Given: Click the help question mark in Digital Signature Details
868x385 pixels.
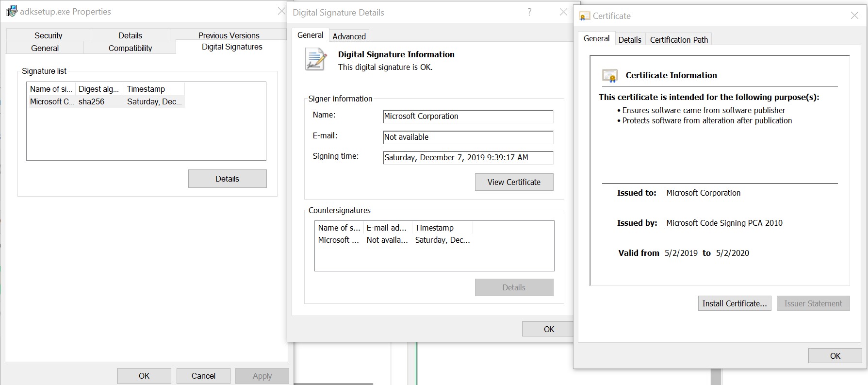Looking at the screenshot, I should (529, 12).
